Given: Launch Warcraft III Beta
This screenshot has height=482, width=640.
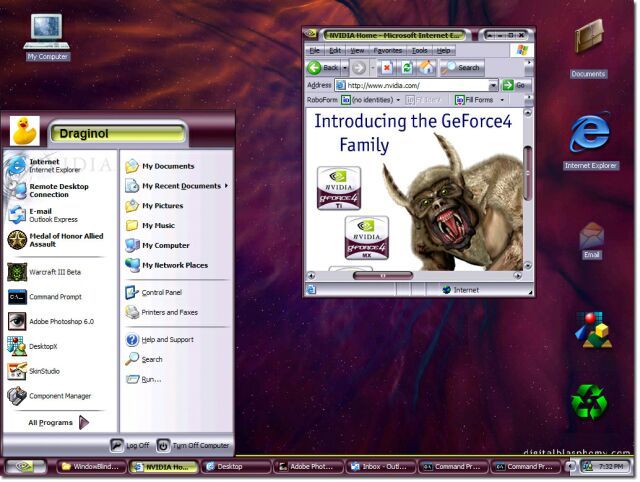Looking at the screenshot, I should [54, 272].
